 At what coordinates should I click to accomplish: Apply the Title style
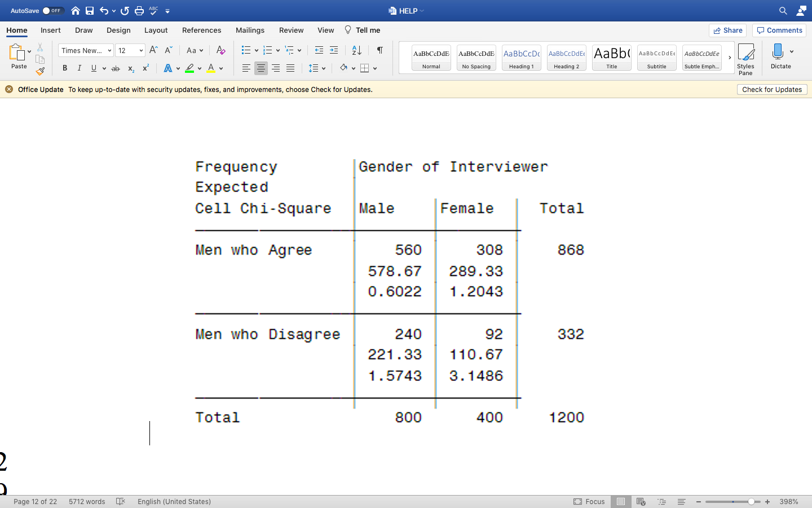coord(612,58)
